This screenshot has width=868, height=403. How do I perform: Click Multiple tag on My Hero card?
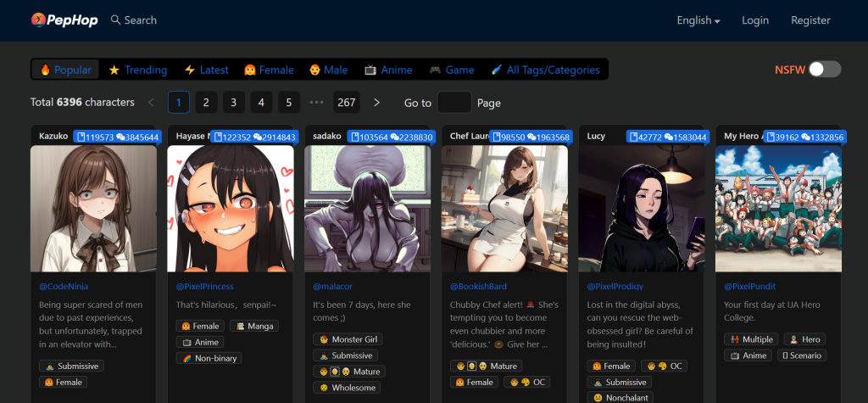point(751,339)
